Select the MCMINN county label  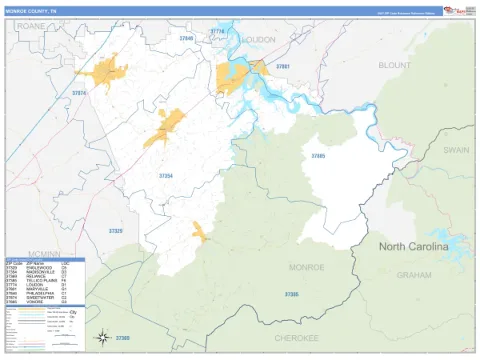click(44, 254)
